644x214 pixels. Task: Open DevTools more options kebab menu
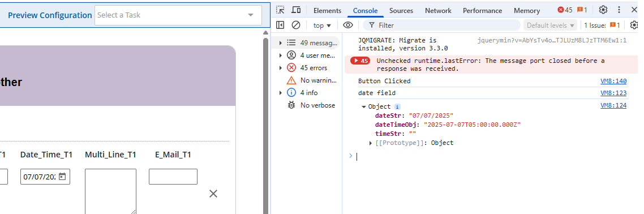tap(619, 10)
